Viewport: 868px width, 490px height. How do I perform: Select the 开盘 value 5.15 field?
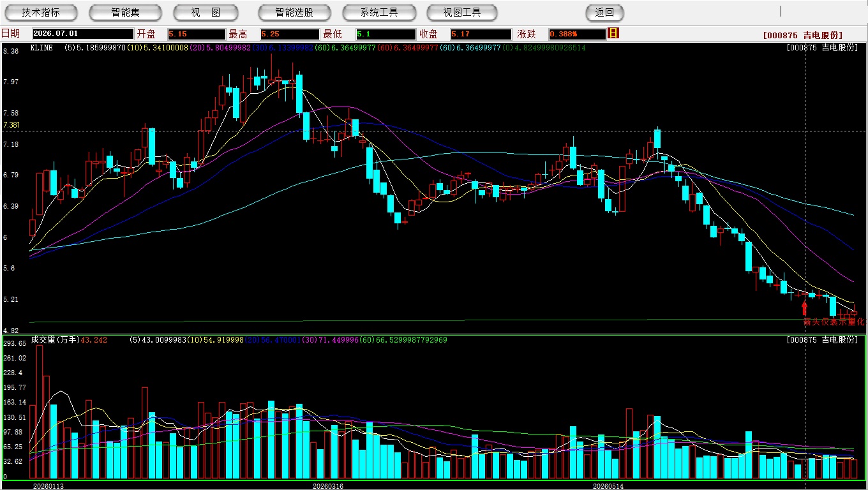[x=197, y=34]
